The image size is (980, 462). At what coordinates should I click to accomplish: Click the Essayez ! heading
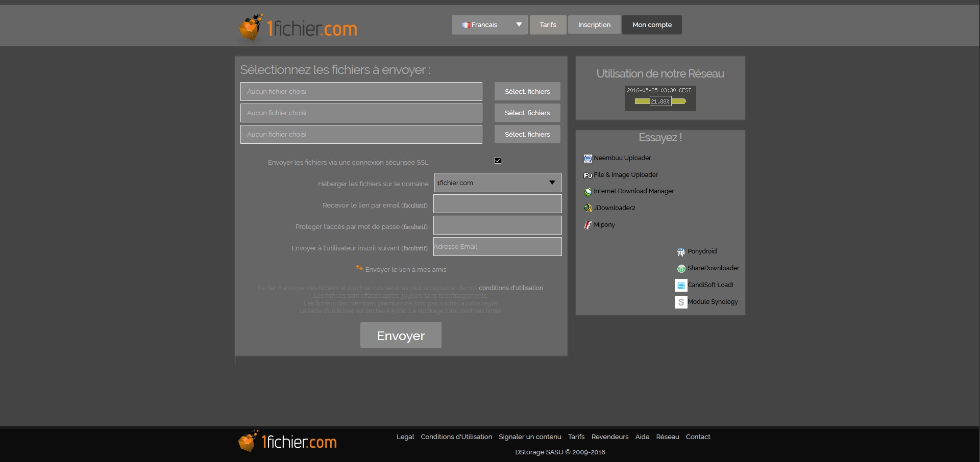click(660, 138)
